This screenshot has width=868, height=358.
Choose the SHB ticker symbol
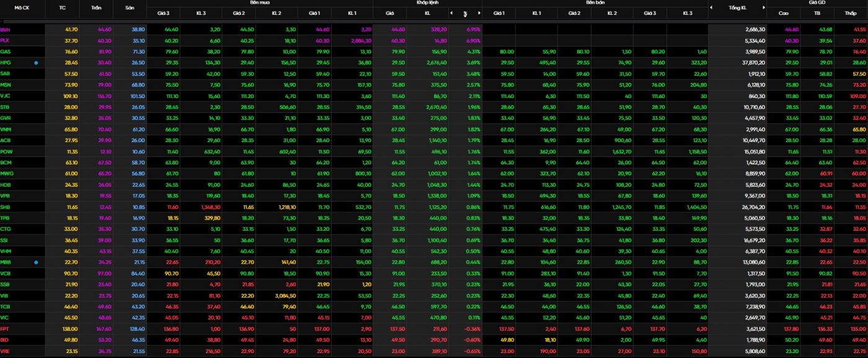5,207
